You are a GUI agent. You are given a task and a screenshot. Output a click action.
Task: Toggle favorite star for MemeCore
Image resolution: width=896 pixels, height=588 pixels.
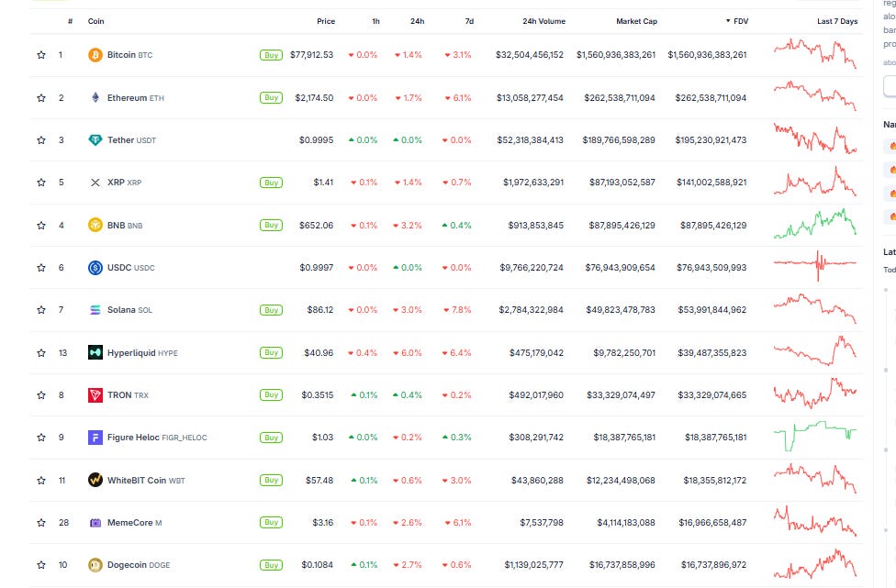41,522
